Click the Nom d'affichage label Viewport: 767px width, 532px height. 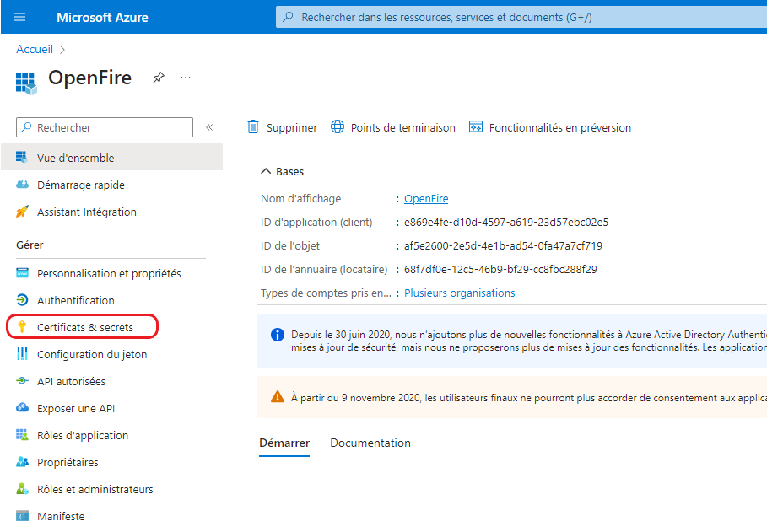301,198
